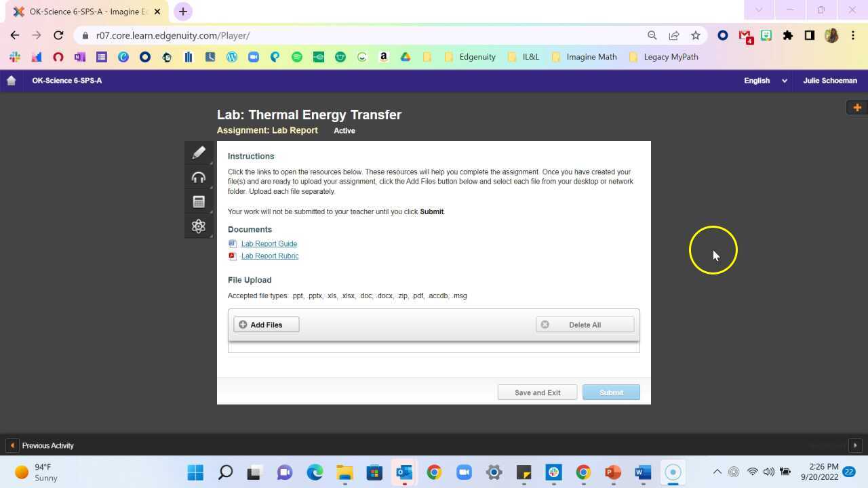This screenshot has width=868, height=488.
Task: Open the OneNote bookmark
Action: [80, 57]
